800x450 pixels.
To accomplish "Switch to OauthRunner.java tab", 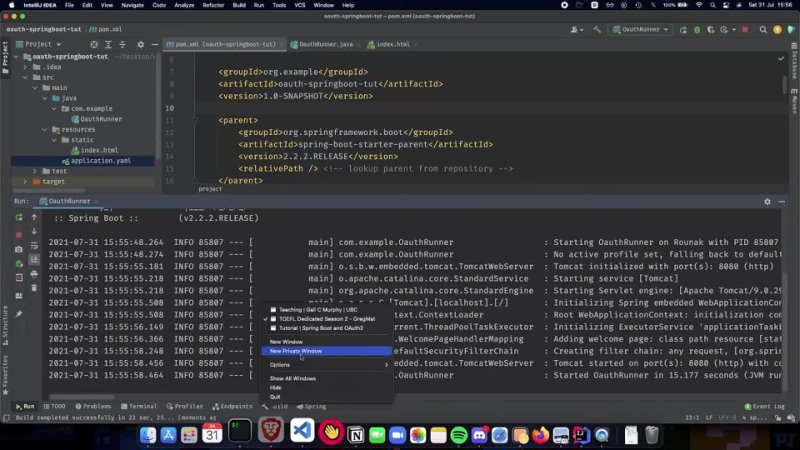I will point(325,44).
